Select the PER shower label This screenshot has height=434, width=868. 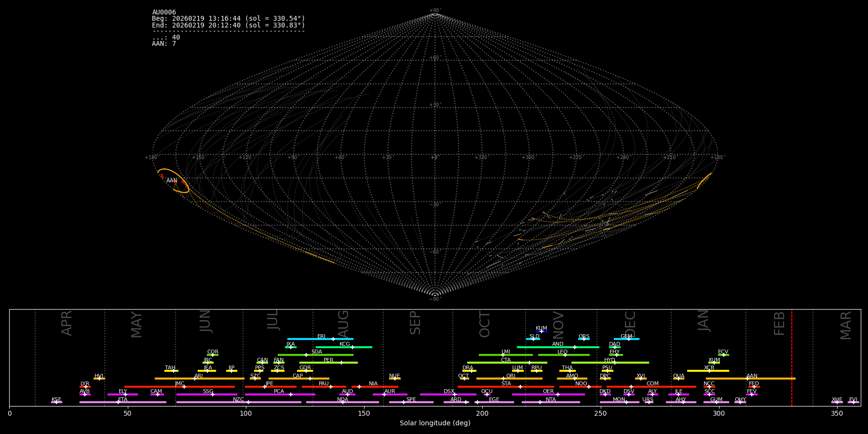(328, 360)
